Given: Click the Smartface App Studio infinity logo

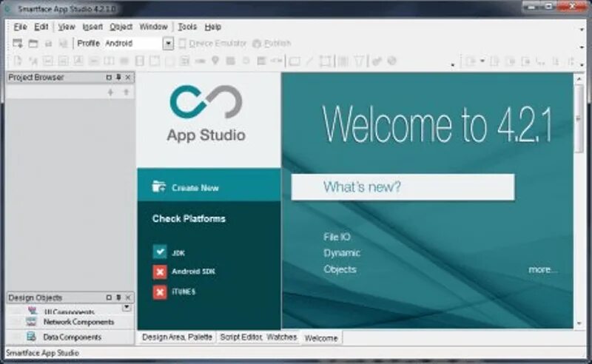Looking at the screenshot, I should click(206, 101).
